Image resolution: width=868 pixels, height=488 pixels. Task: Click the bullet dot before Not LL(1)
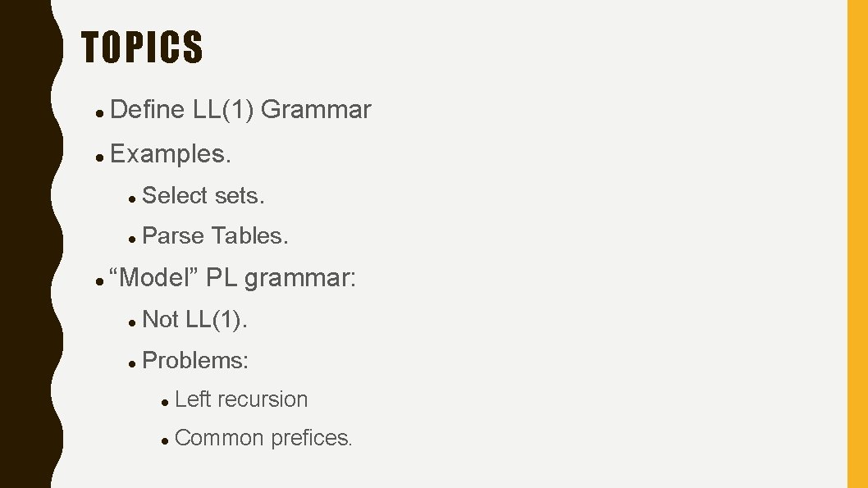(132, 323)
